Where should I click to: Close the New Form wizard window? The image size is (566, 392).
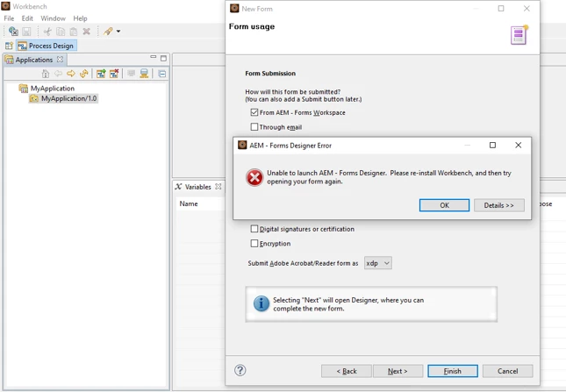pos(527,8)
